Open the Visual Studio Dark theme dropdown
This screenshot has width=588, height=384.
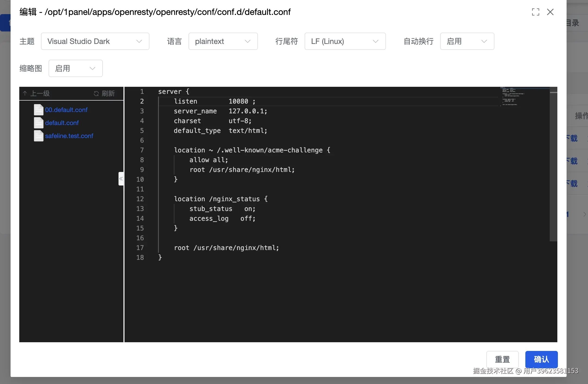(95, 41)
